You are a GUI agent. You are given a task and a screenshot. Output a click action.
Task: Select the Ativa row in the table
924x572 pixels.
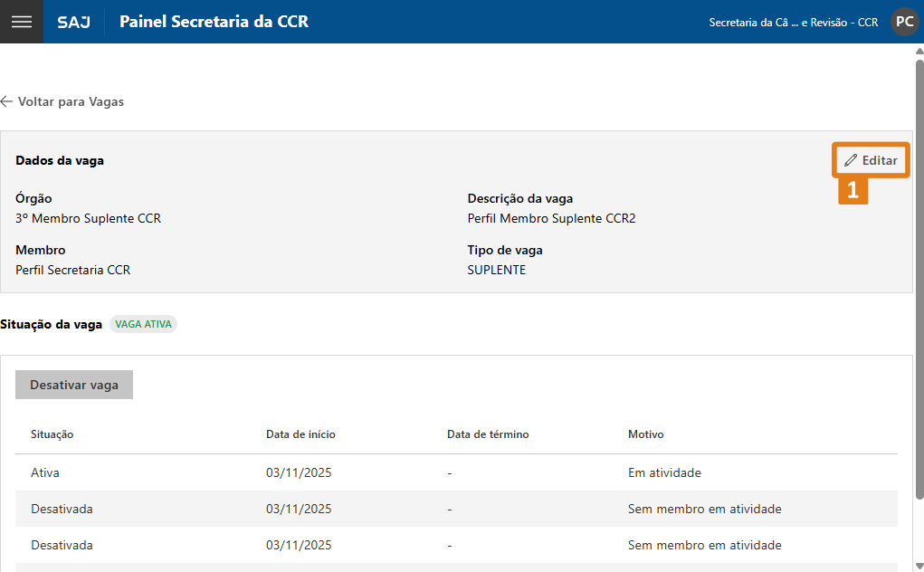click(45, 472)
